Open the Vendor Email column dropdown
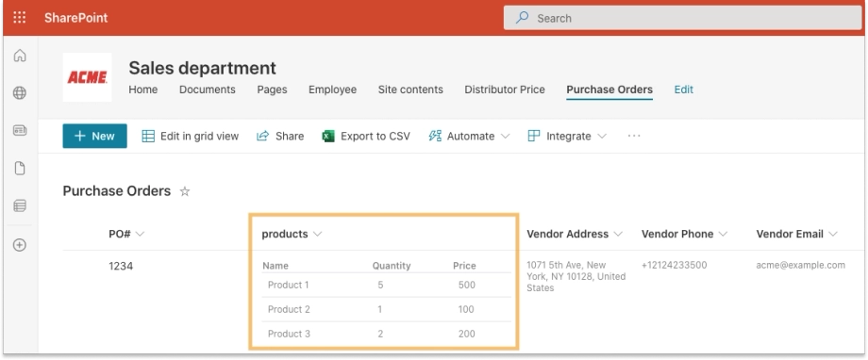 [832, 235]
